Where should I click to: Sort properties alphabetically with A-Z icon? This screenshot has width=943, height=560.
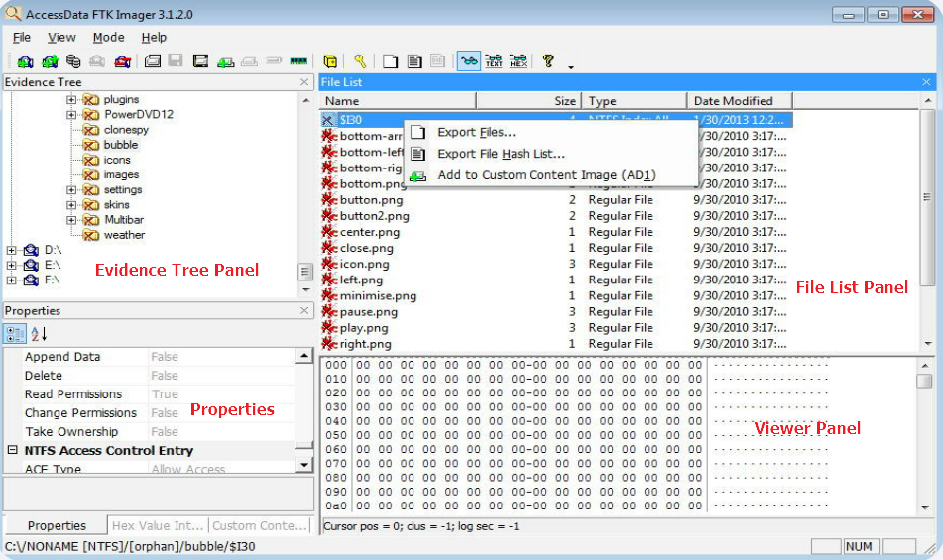pyautogui.click(x=39, y=333)
